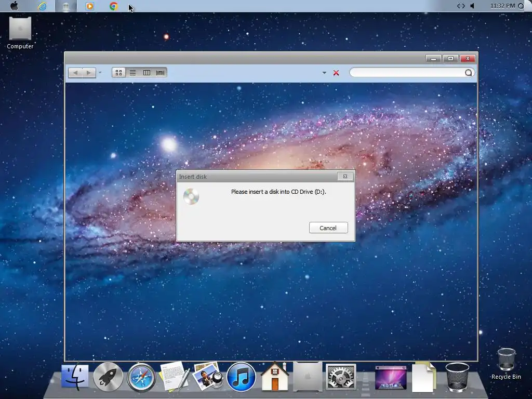This screenshot has height=399, width=532.
Task: Click the 'Please insert a disk' message
Action: click(x=278, y=192)
